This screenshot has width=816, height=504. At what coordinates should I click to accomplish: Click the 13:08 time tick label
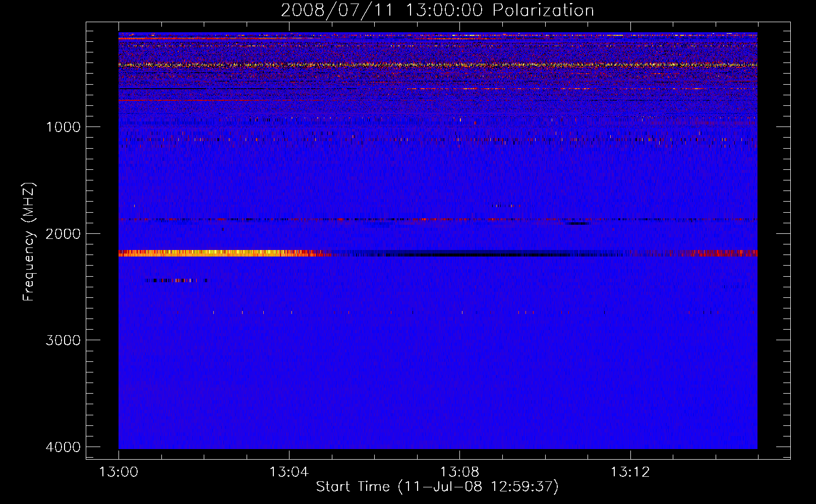(459, 472)
